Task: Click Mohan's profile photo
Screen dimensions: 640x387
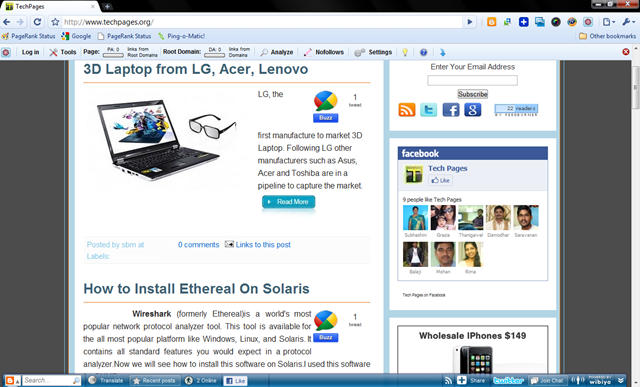Action: click(x=443, y=254)
